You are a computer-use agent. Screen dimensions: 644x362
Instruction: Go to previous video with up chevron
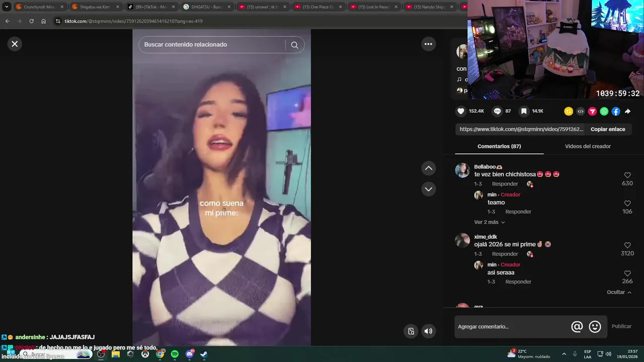pyautogui.click(x=428, y=168)
